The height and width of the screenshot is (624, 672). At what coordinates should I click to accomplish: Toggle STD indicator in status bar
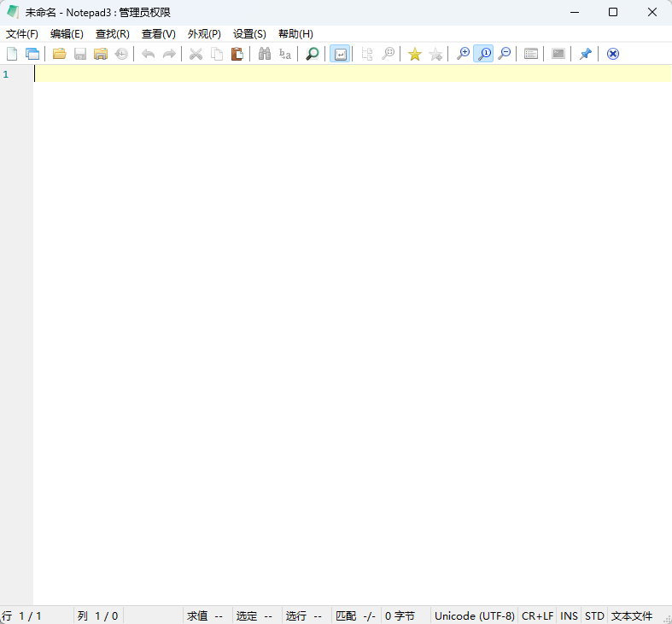click(594, 615)
